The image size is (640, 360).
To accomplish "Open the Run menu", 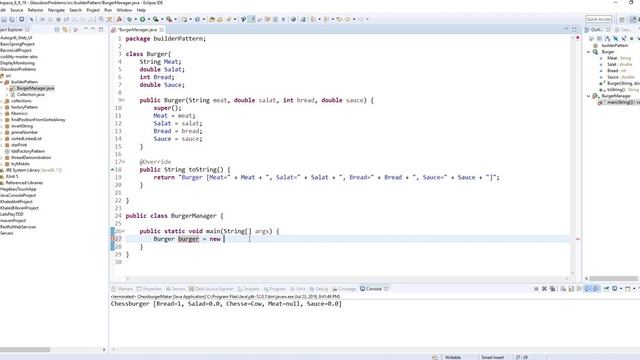I will 108,10.
